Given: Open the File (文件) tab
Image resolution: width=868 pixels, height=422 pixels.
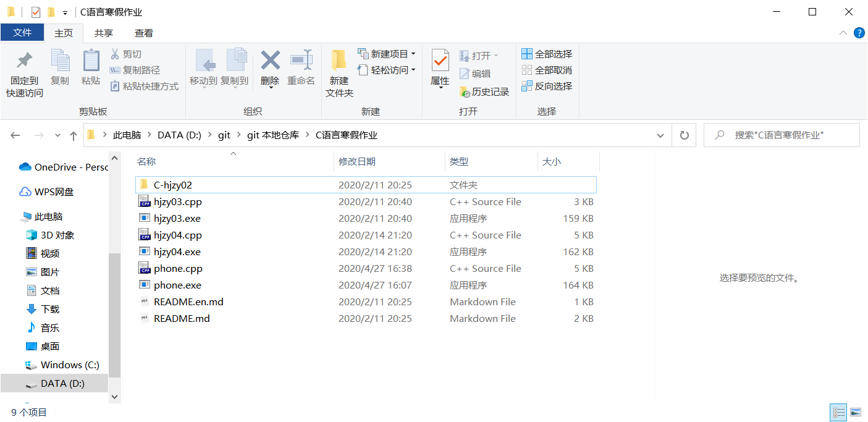Looking at the screenshot, I should (x=22, y=33).
